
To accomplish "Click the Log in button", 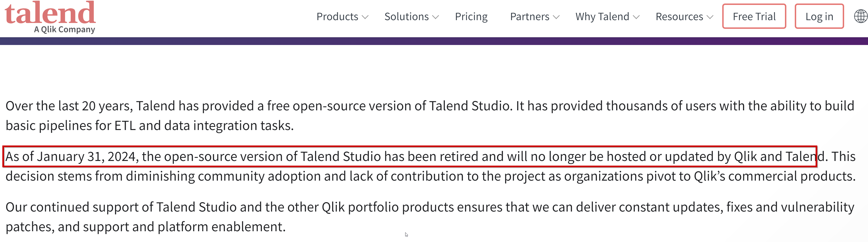I will tap(819, 16).
